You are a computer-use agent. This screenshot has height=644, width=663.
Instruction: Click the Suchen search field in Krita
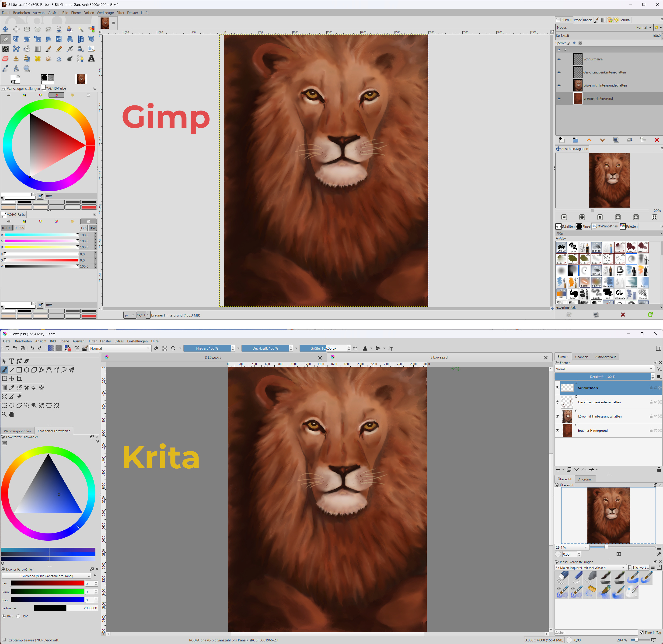595,633
